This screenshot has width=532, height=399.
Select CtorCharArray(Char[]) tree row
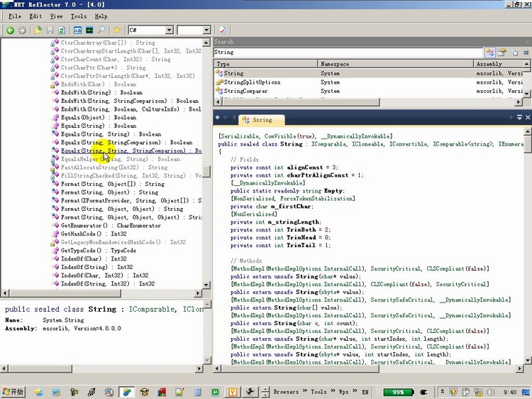108,43
